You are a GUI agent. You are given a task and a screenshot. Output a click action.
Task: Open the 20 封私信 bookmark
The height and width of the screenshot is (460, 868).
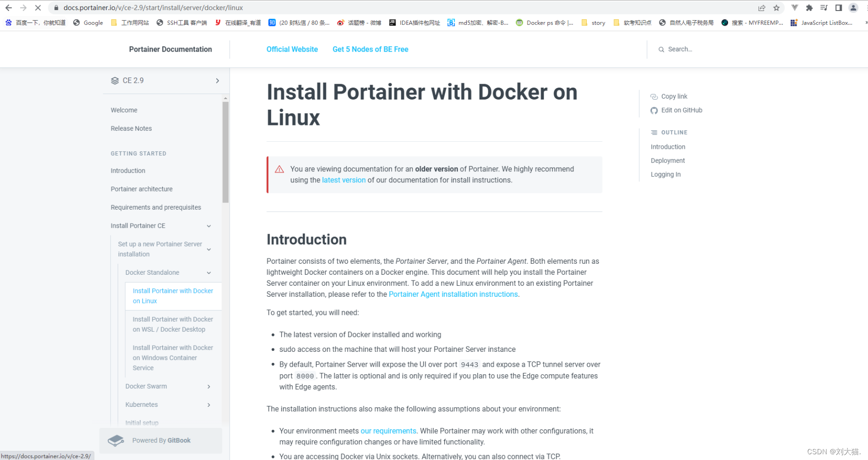[299, 22]
